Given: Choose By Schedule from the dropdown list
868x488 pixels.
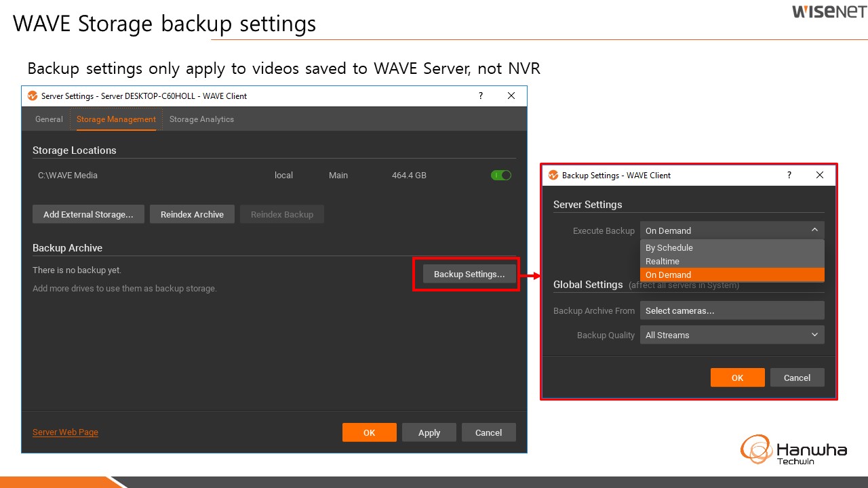Looking at the screenshot, I should pyautogui.click(x=669, y=248).
